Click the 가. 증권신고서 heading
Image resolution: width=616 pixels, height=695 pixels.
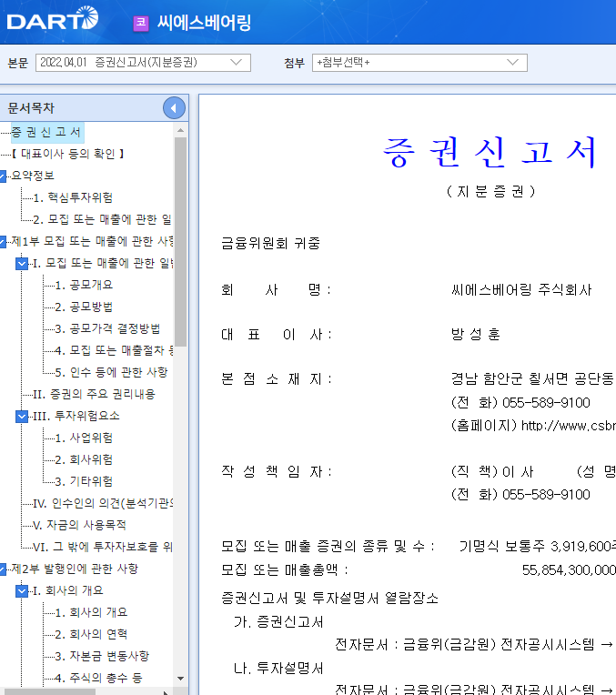coord(278,622)
